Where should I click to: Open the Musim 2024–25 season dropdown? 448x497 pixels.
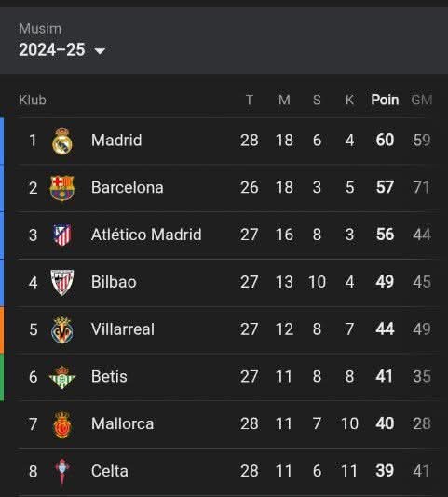pyautogui.click(x=61, y=49)
